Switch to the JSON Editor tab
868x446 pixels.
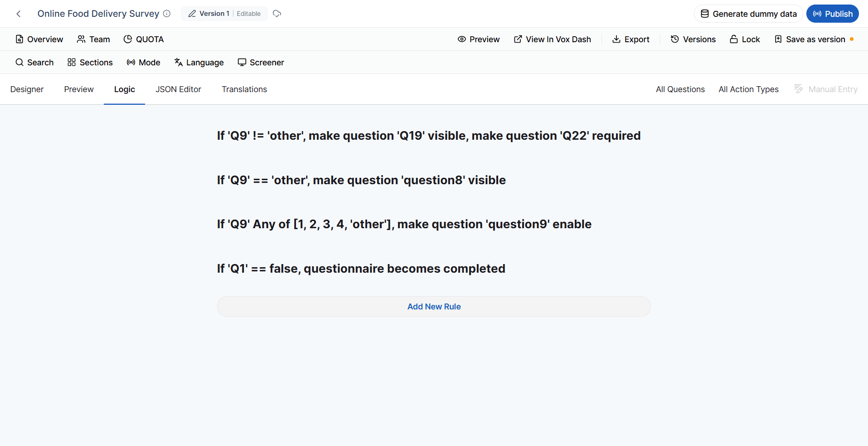[x=178, y=89]
